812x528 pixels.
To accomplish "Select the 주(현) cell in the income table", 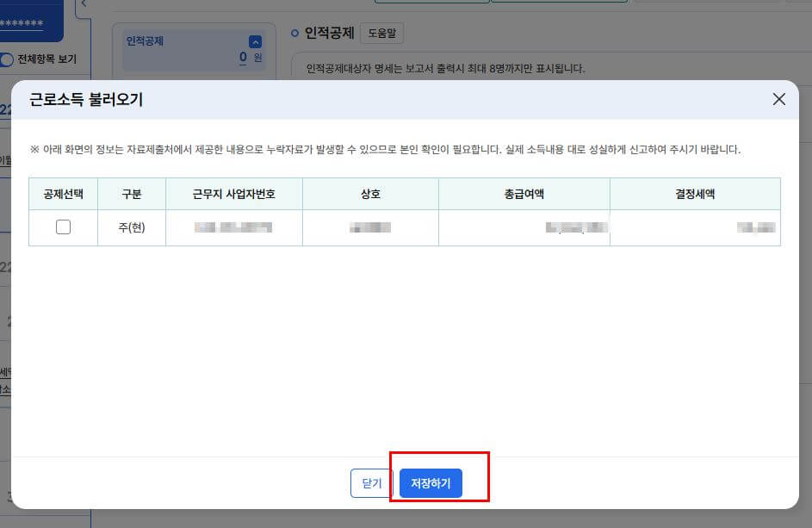I will [132, 227].
